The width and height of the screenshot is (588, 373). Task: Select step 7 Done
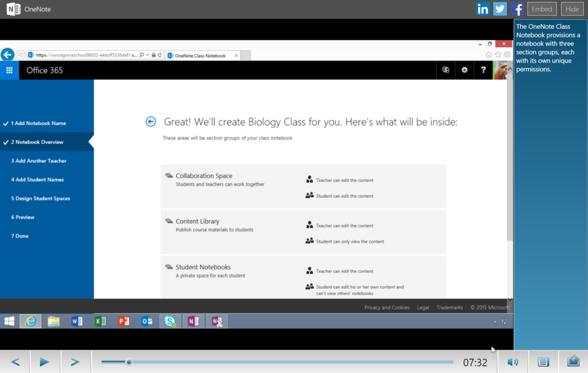pyautogui.click(x=20, y=236)
